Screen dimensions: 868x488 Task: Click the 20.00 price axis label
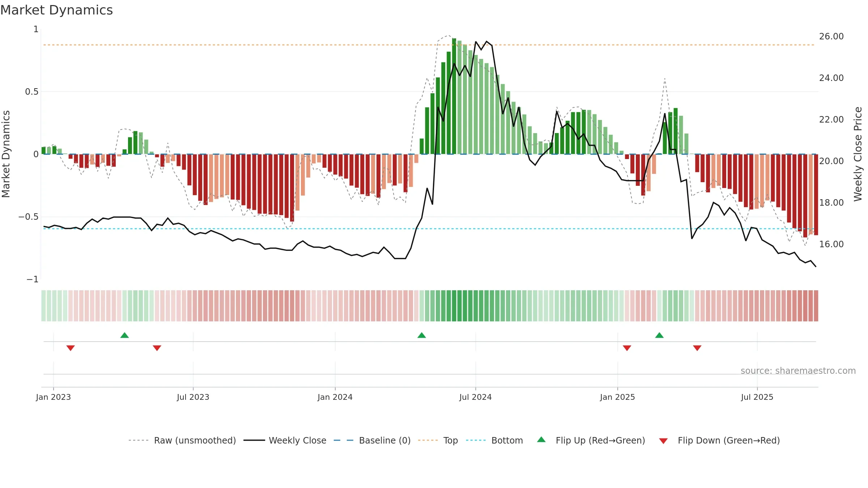click(831, 161)
